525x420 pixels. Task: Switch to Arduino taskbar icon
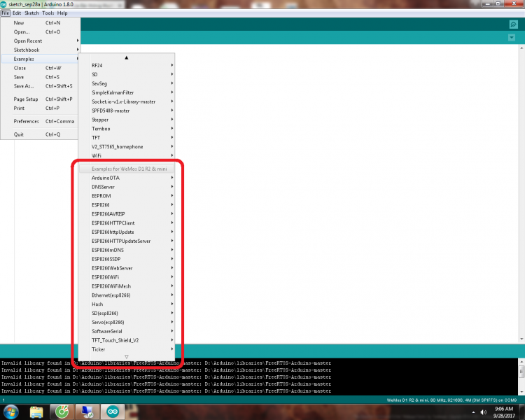click(113, 412)
